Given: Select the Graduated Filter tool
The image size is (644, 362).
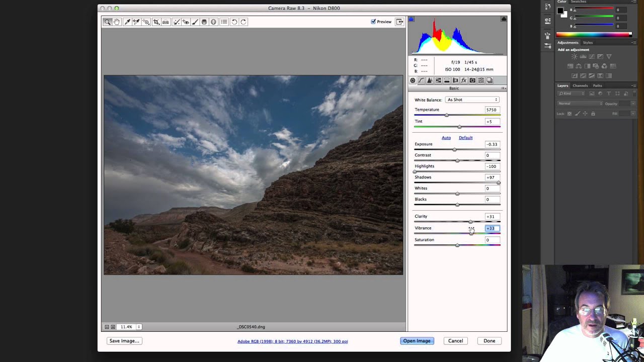Looking at the screenshot, I should tap(204, 22).
